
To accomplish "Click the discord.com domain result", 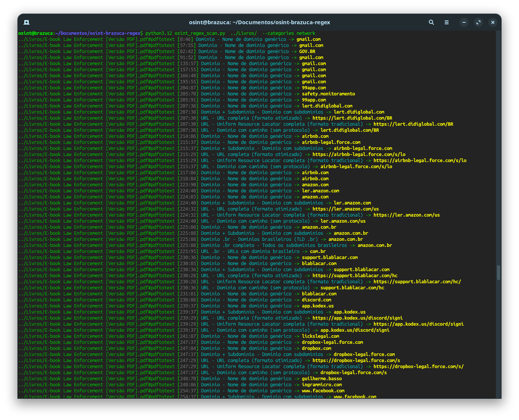I will click(316, 300).
